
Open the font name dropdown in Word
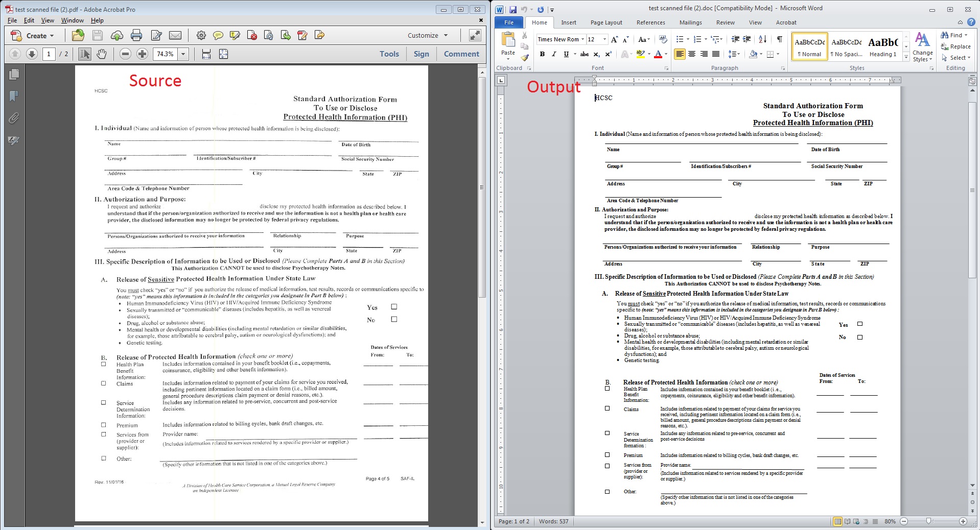coord(582,39)
